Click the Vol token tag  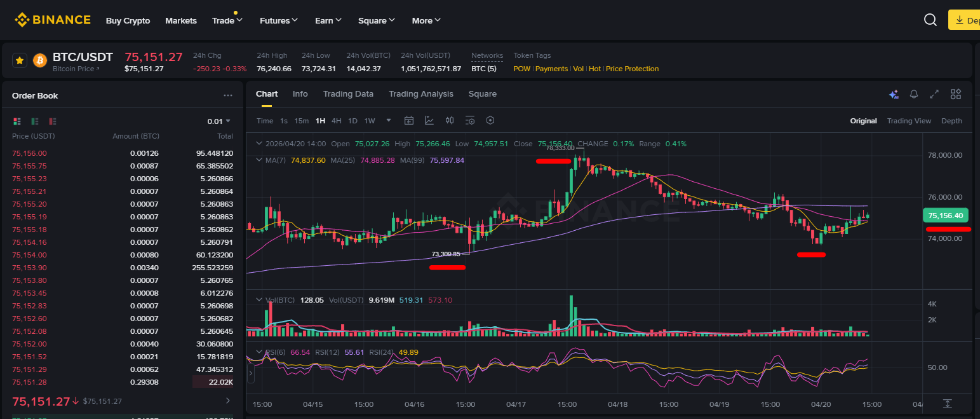578,69
